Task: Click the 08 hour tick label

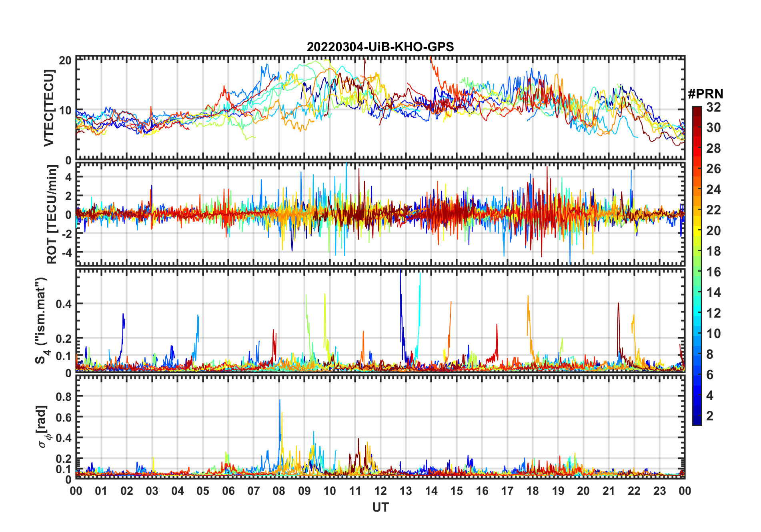Action: tap(279, 491)
